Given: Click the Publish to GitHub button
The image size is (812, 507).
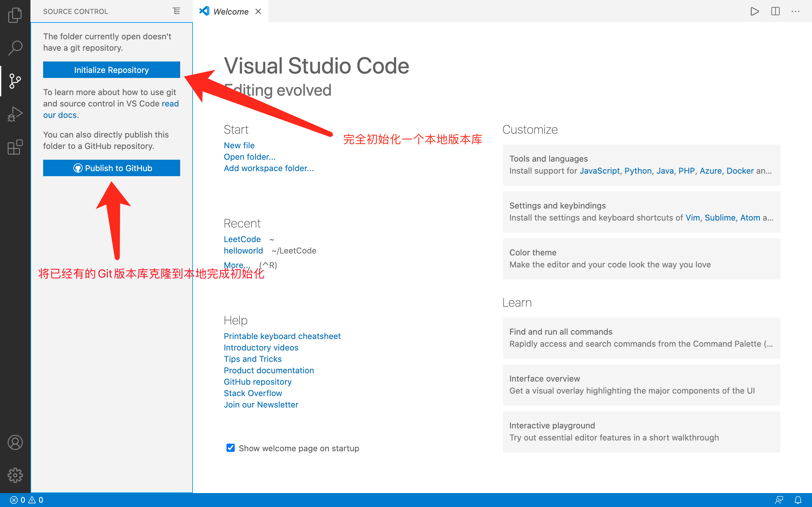Looking at the screenshot, I should click(x=111, y=168).
